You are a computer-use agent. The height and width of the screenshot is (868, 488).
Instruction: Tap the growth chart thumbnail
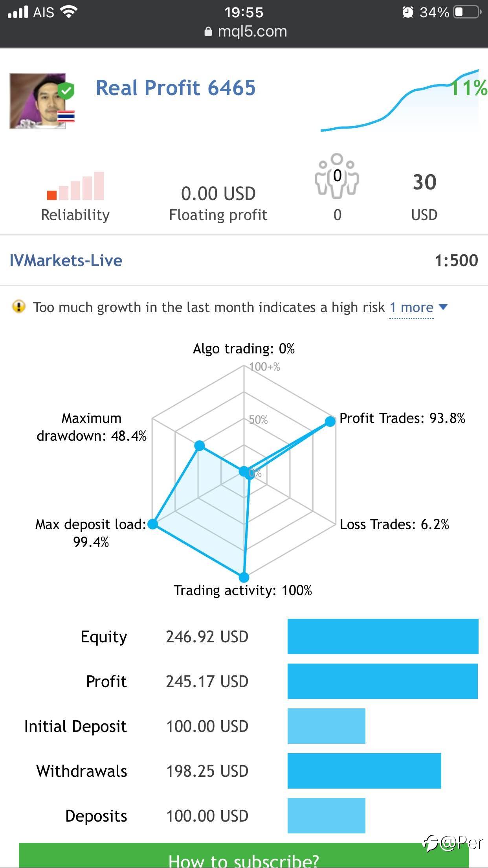click(x=401, y=101)
